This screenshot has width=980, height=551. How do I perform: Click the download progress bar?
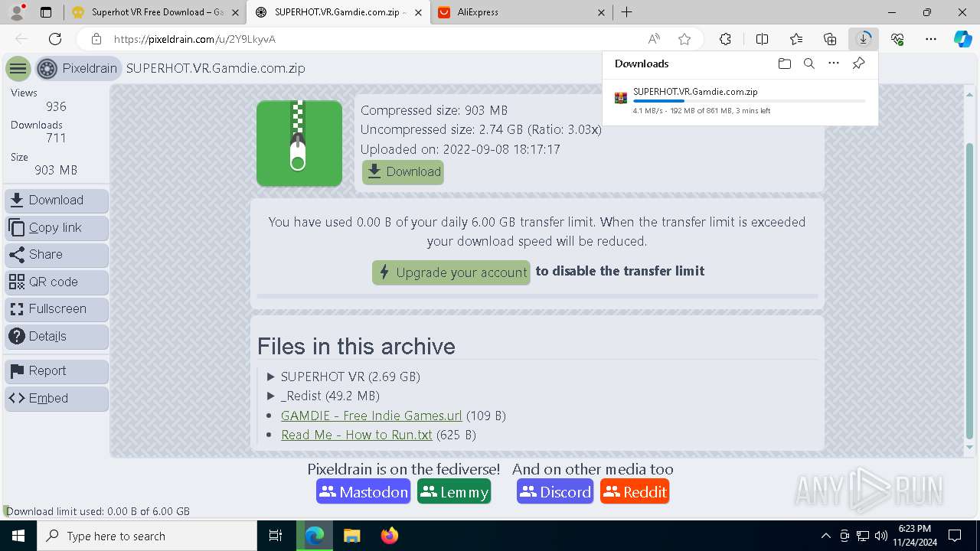click(749, 101)
